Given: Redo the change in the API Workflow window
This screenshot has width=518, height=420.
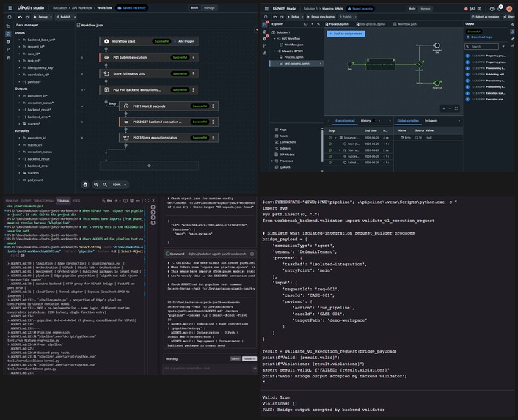Looking at the screenshot, I should point(27,17).
